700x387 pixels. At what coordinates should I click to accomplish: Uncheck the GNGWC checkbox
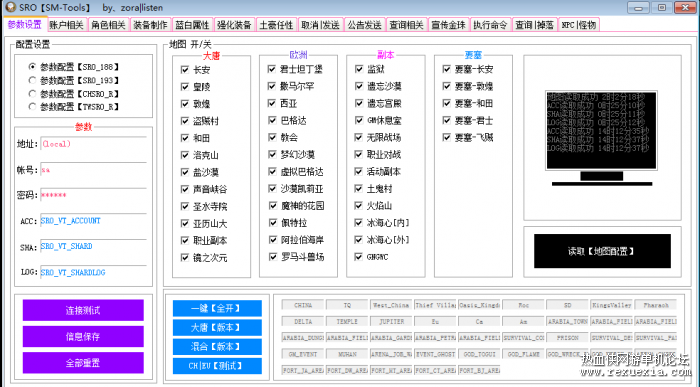click(x=358, y=257)
